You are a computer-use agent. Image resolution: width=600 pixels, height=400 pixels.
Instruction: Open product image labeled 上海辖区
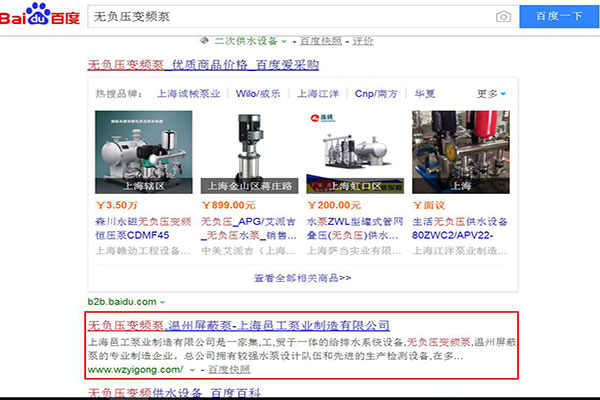[x=143, y=152]
